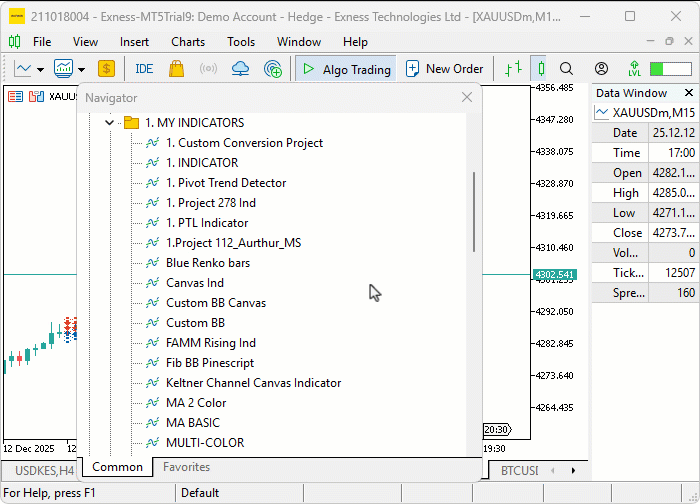Switch chart to candlesticks icon
The height and width of the screenshot is (504, 700).
point(540,69)
